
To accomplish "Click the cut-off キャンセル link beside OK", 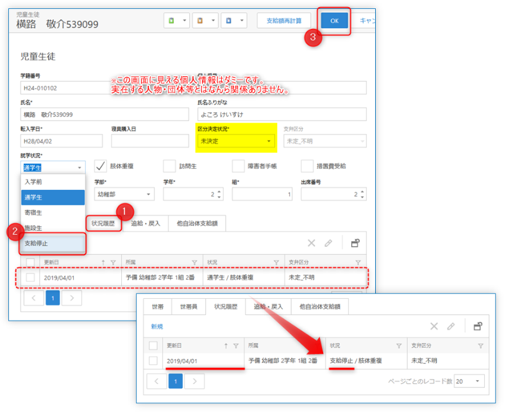I will pyautogui.click(x=367, y=21).
